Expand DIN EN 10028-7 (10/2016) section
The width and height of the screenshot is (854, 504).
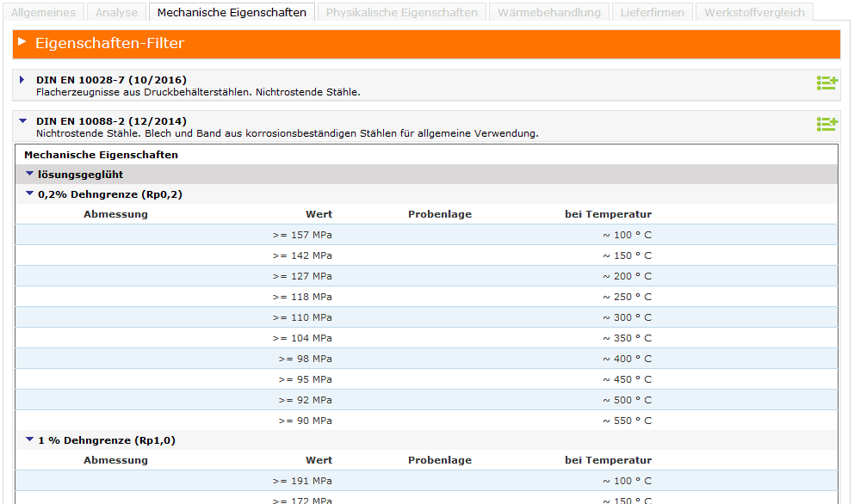tap(22, 80)
